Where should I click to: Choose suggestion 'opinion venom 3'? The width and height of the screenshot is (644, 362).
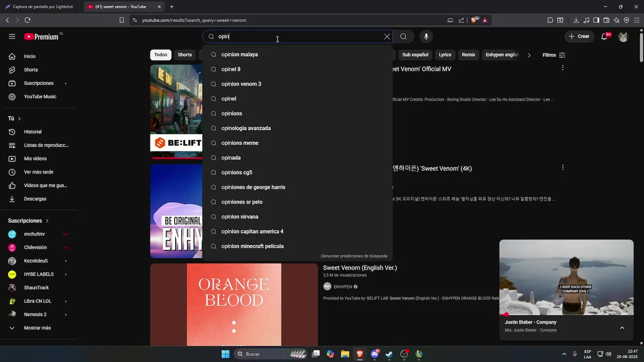297,84
